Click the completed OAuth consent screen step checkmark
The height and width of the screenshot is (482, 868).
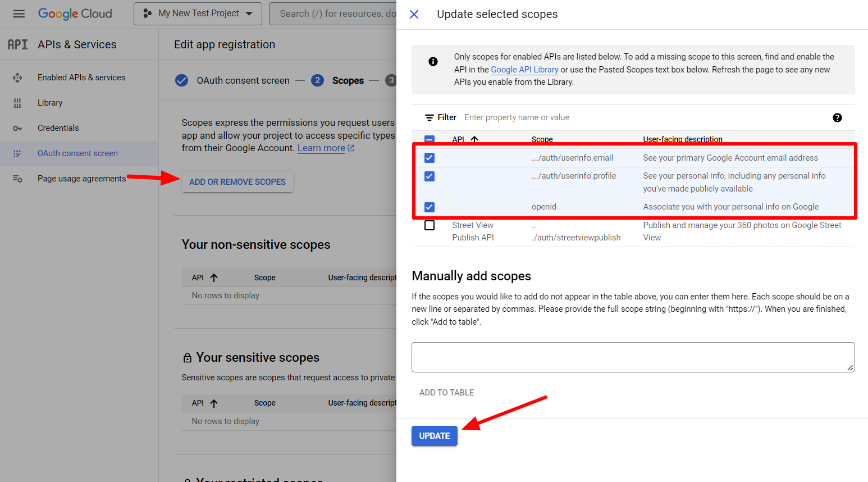[181, 80]
